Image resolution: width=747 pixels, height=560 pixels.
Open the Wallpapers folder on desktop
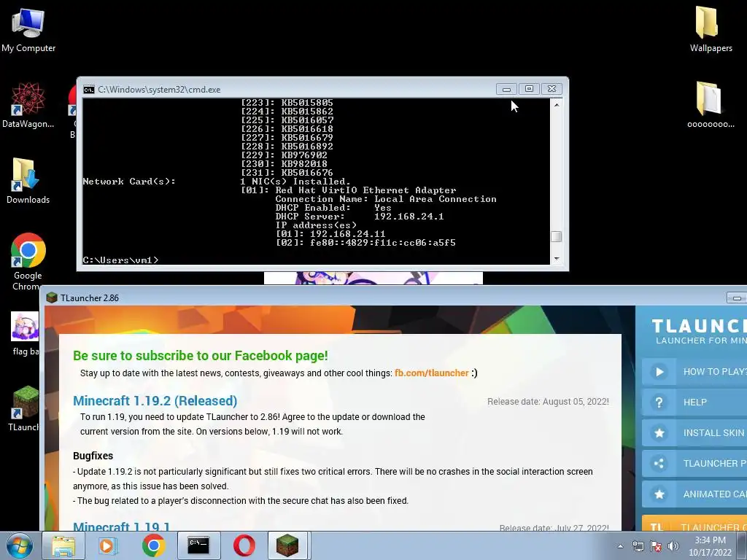711,29
